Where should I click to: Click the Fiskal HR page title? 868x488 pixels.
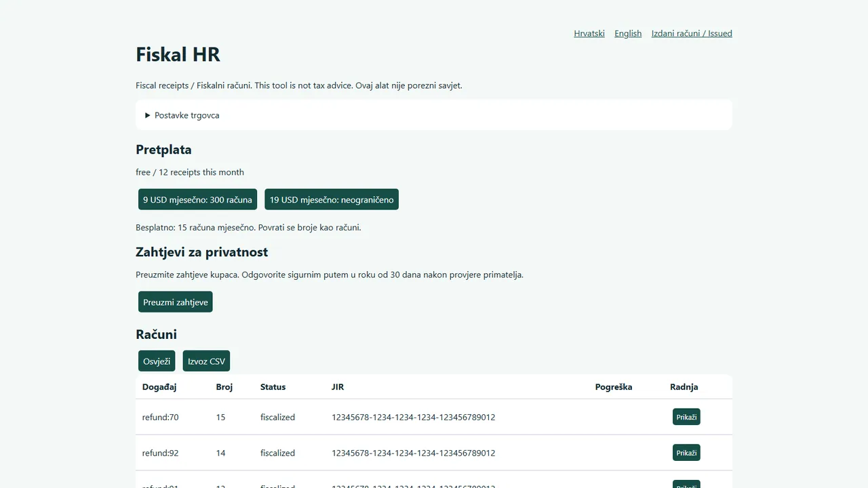178,54
